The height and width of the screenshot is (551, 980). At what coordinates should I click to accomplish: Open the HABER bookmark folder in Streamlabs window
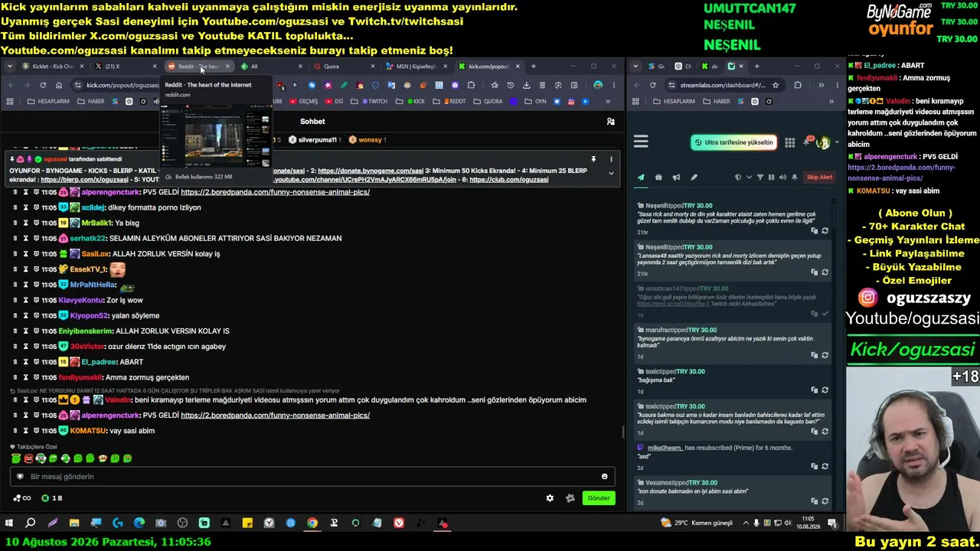717,101
